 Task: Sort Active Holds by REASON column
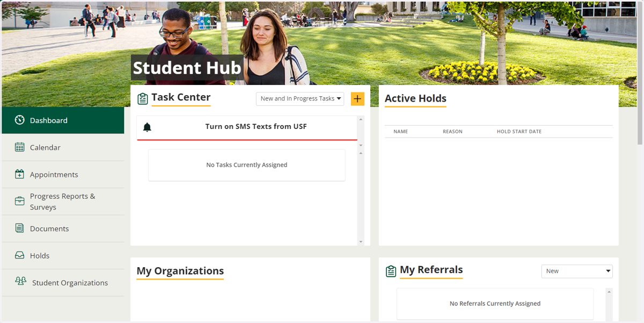[x=452, y=132]
